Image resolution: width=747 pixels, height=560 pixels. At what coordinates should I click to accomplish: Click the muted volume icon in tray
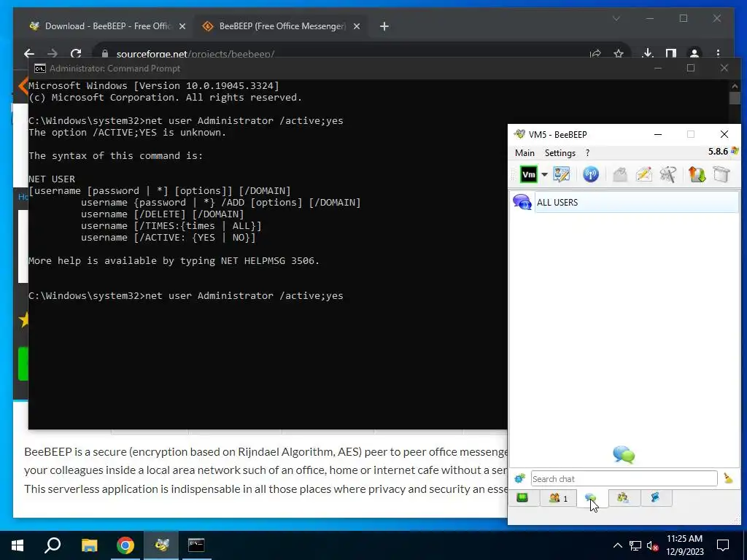click(653, 545)
